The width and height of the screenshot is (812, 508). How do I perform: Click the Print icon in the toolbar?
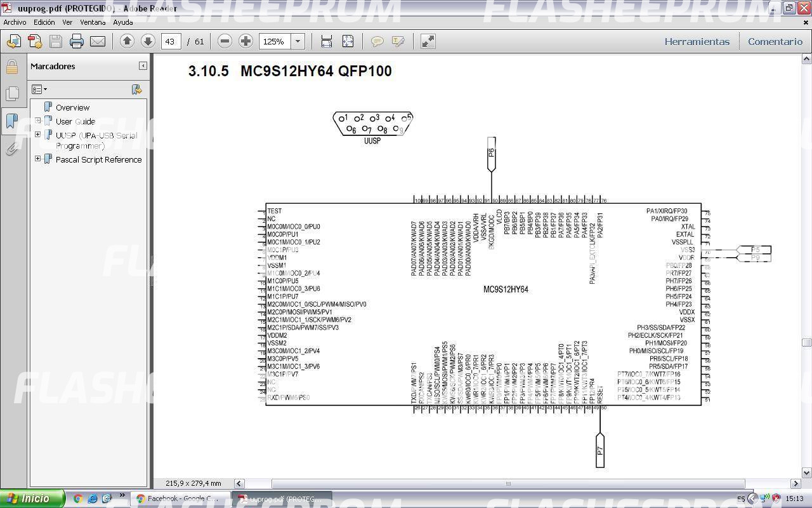pyautogui.click(x=77, y=42)
